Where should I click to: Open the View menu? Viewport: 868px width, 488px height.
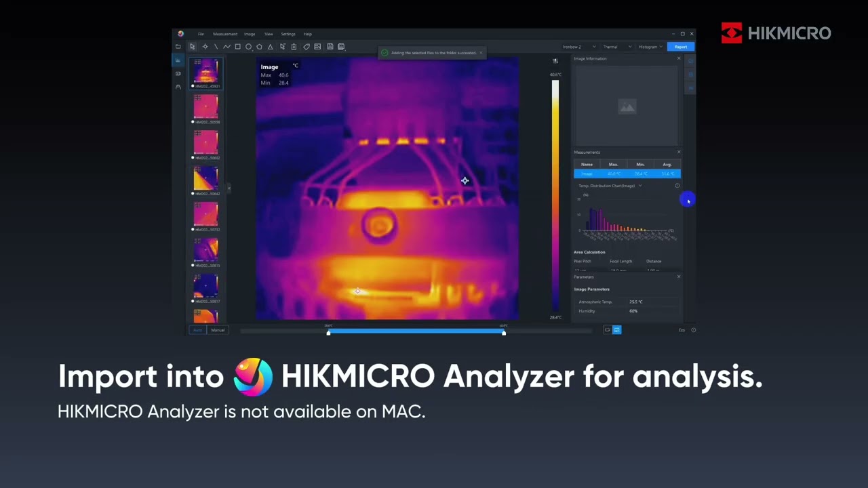(x=269, y=34)
